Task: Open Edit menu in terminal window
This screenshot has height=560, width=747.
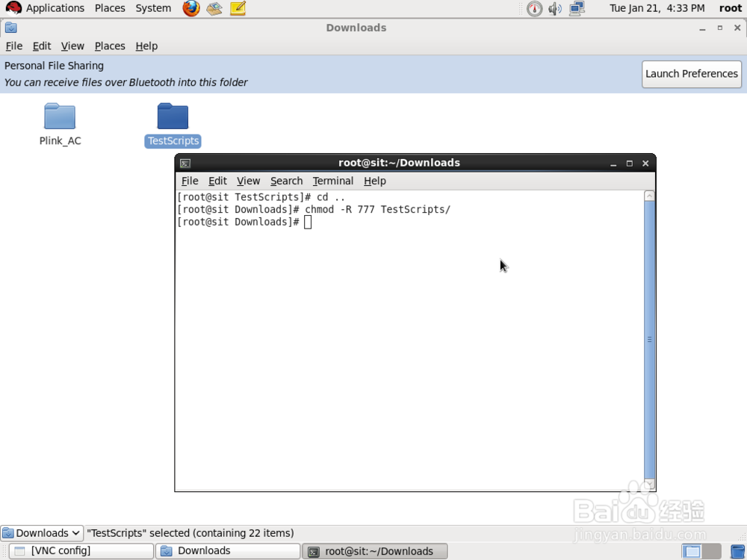Action: [x=217, y=181]
